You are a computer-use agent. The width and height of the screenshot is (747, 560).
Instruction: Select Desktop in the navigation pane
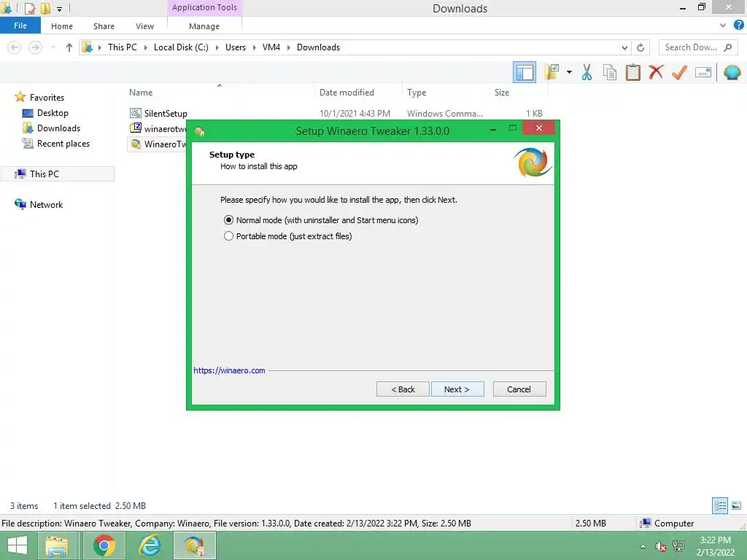tap(53, 113)
